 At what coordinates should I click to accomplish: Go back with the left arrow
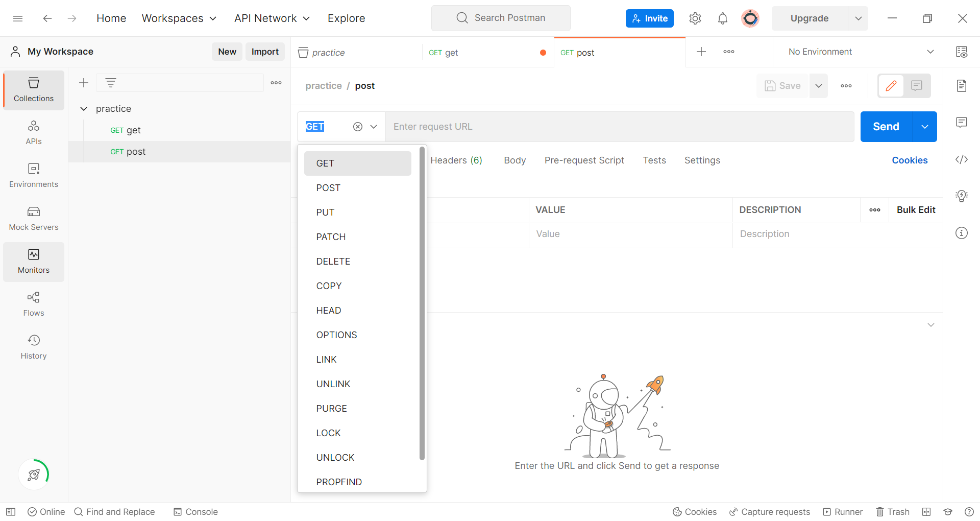pyautogui.click(x=47, y=18)
